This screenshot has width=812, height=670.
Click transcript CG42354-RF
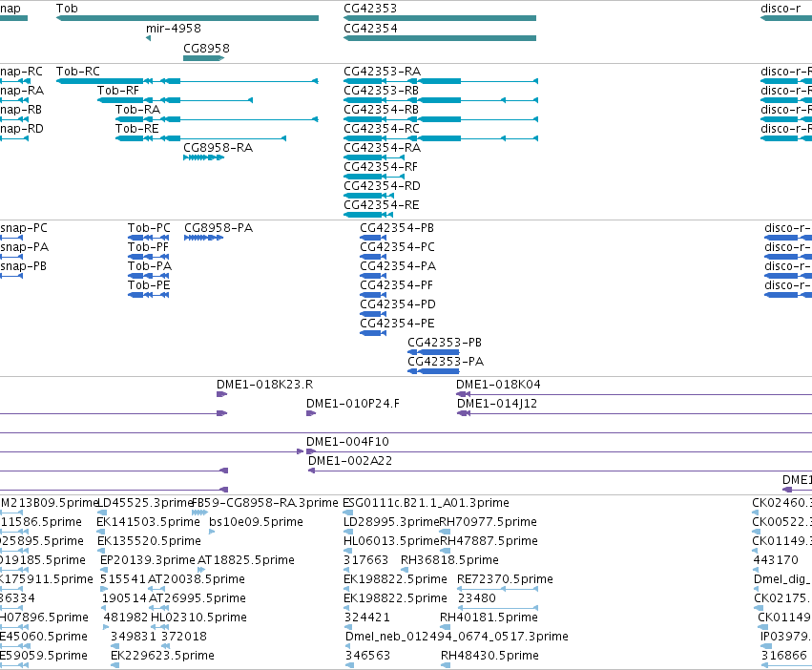[x=381, y=167]
